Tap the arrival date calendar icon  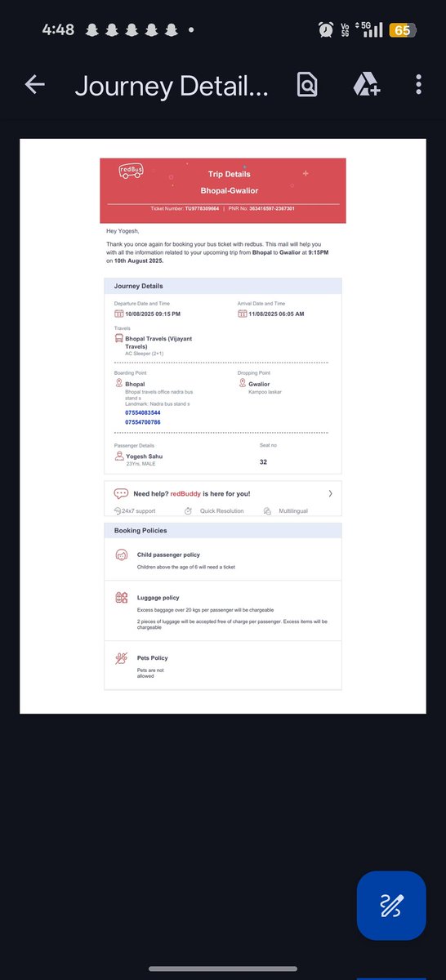242,314
